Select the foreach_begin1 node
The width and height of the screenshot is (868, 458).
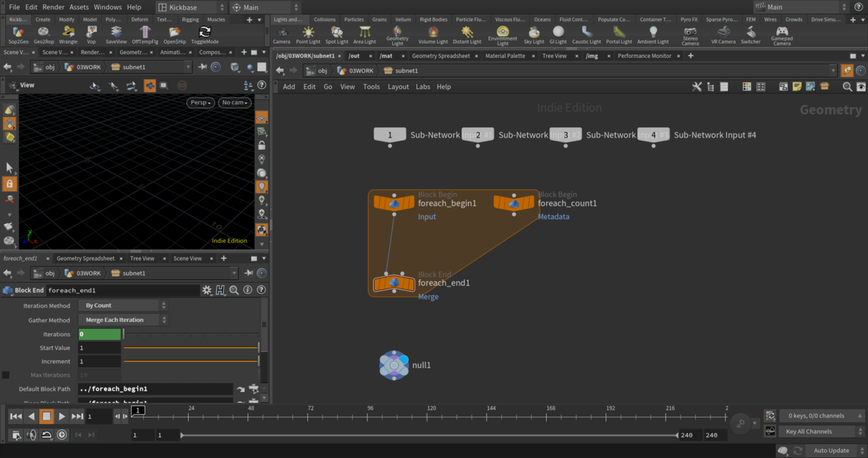(394, 203)
